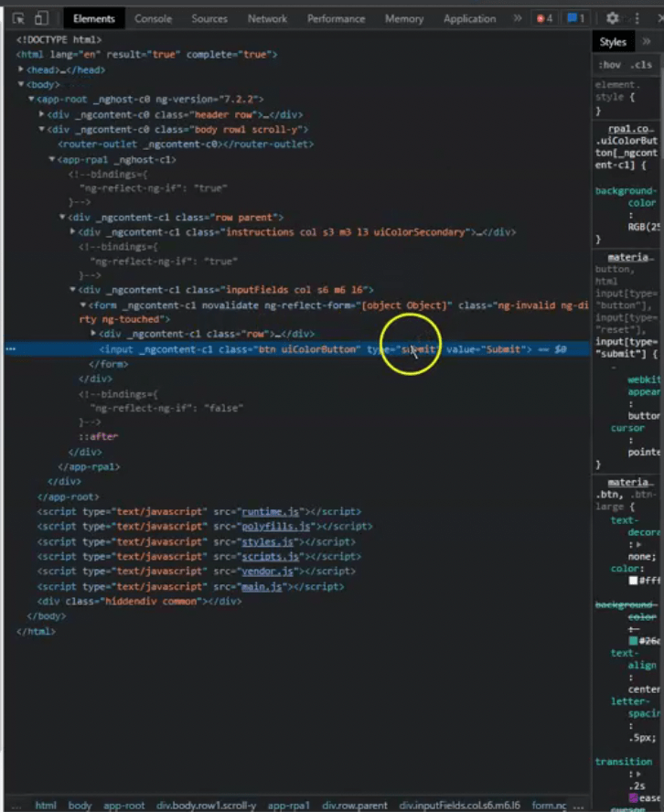Open the Sources tab

209,18
